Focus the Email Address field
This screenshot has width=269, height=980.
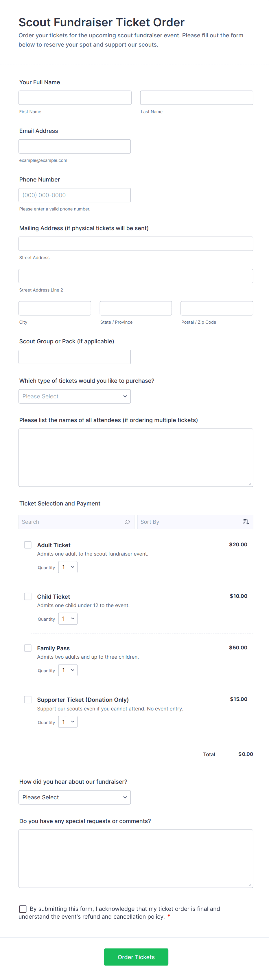[x=74, y=146]
